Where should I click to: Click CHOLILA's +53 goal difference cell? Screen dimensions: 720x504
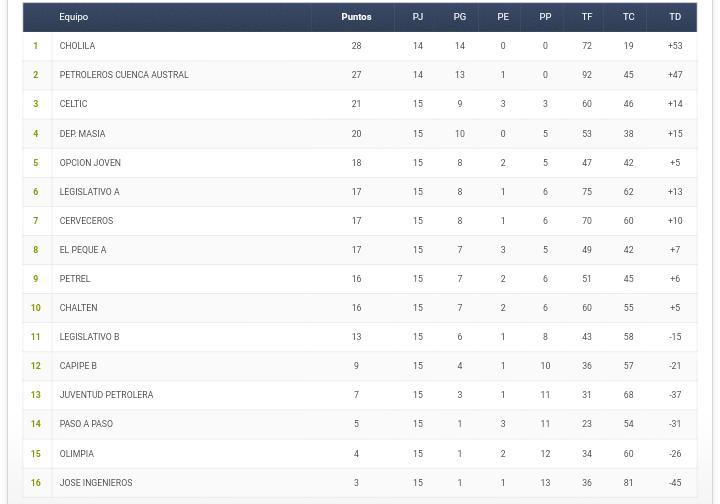tap(674, 46)
